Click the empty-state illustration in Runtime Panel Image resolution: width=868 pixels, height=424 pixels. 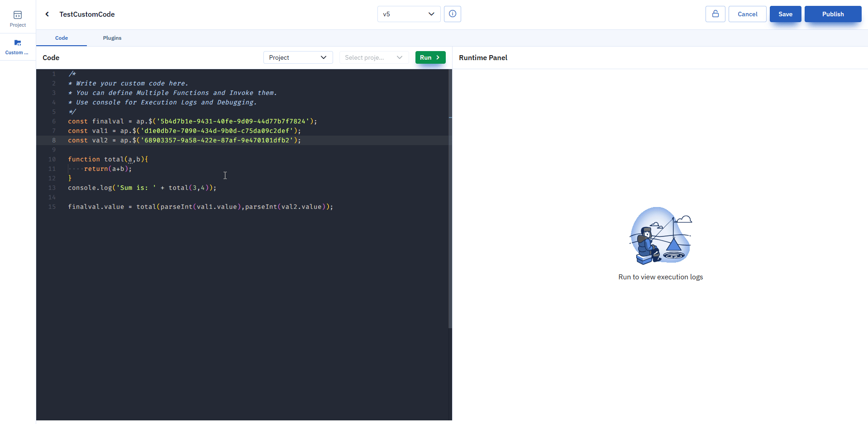coord(660,236)
